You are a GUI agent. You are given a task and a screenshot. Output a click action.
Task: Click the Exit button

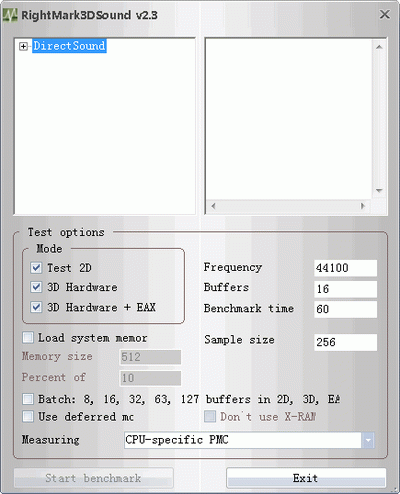(x=306, y=478)
